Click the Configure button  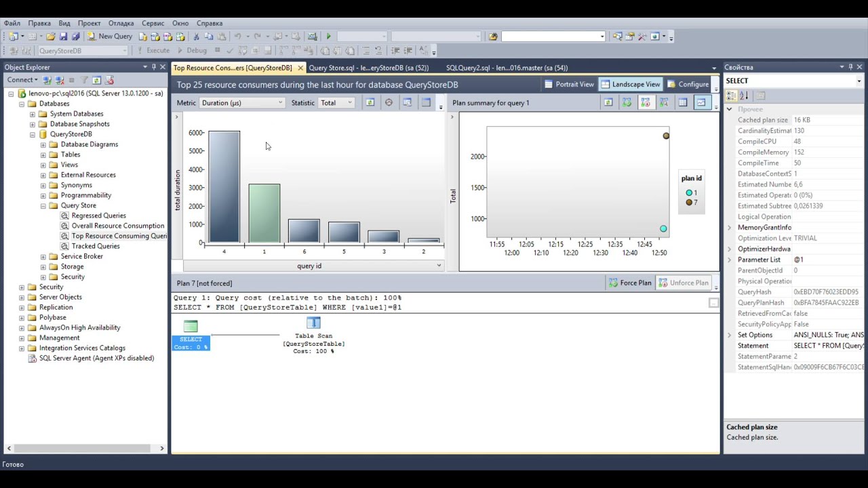pos(688,85)
